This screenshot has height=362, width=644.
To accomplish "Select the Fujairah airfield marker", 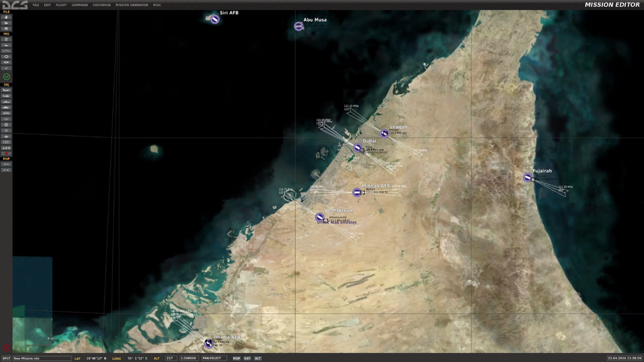I will pyautogui.click(x=528, y=178).
